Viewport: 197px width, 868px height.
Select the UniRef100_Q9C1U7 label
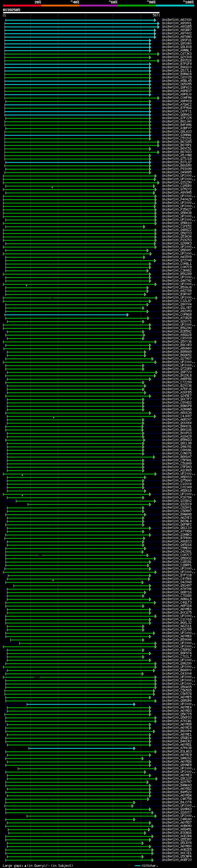click(177, 779)
